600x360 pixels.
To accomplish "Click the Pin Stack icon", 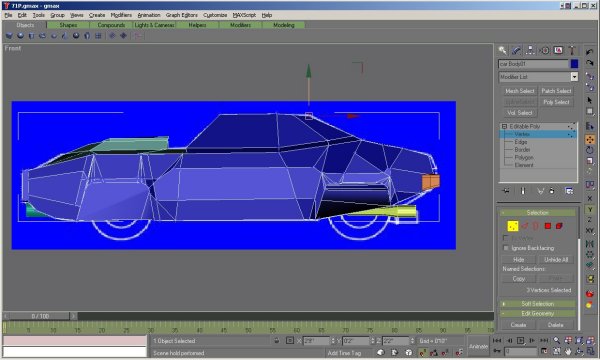I will coord(506,191).
